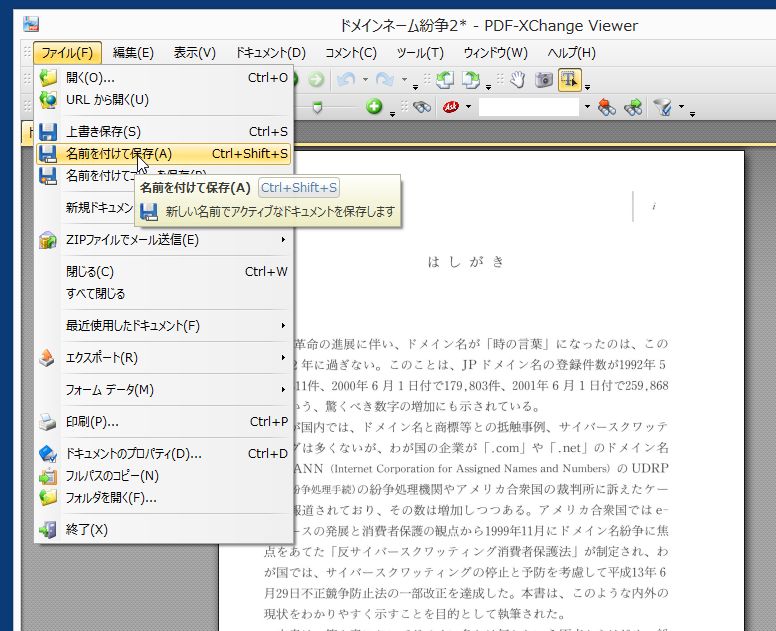The image size is (776, 631).
Task: Toggle the Select Text tool
Action: [569, 80]
